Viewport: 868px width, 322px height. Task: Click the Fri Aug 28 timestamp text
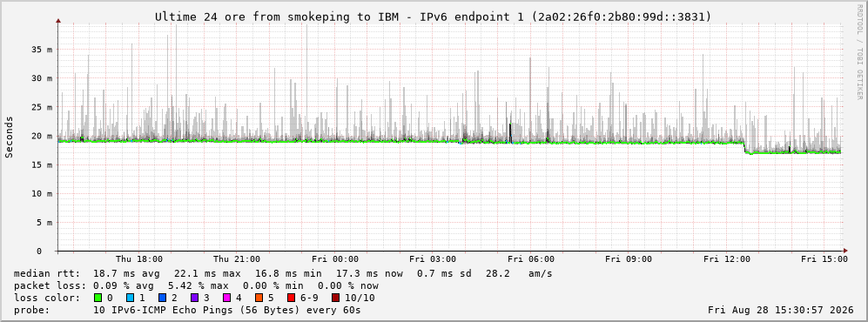point(781,310)
